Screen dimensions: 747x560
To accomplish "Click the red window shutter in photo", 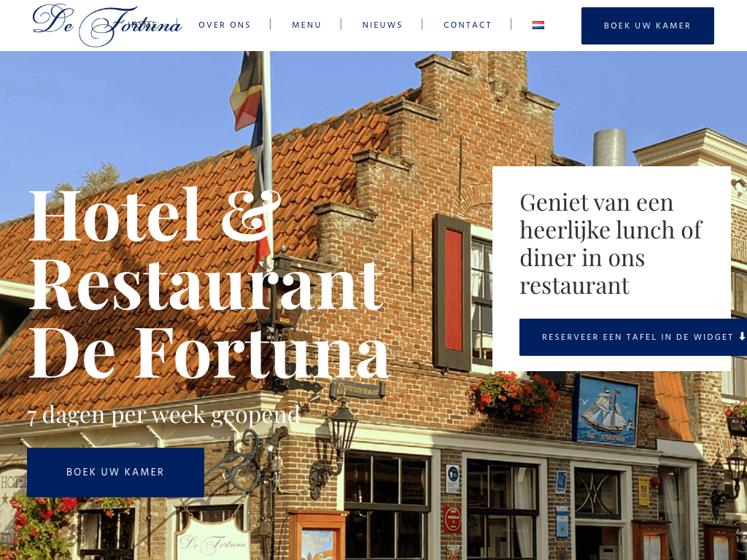I will (x=452, y=291).
